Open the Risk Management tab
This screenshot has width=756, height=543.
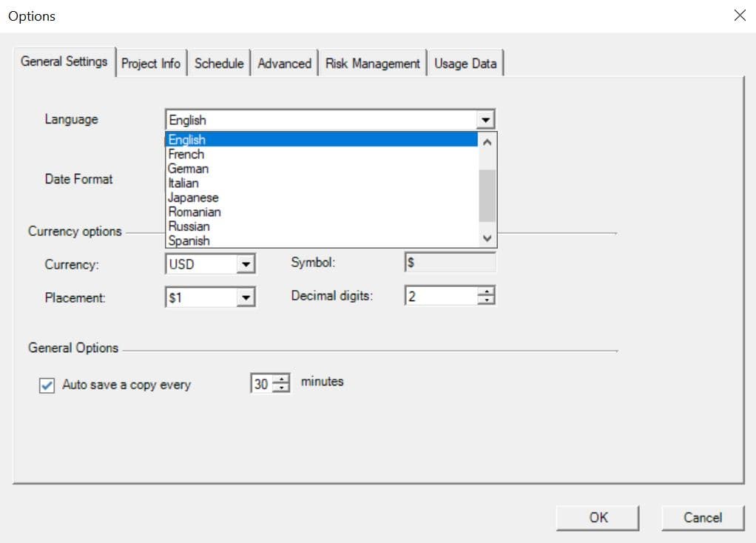[x=372, y=64]
